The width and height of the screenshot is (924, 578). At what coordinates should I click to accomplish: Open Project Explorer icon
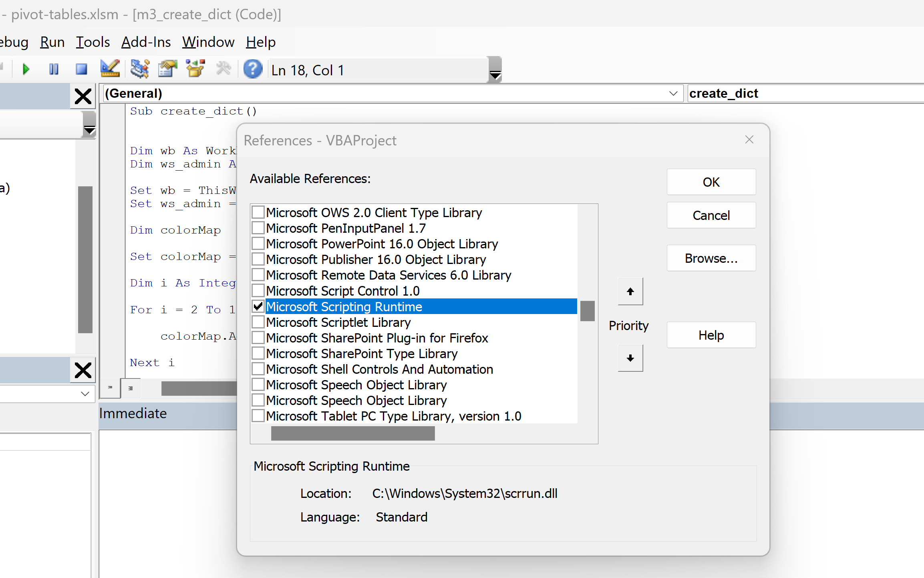click(140, 69)
